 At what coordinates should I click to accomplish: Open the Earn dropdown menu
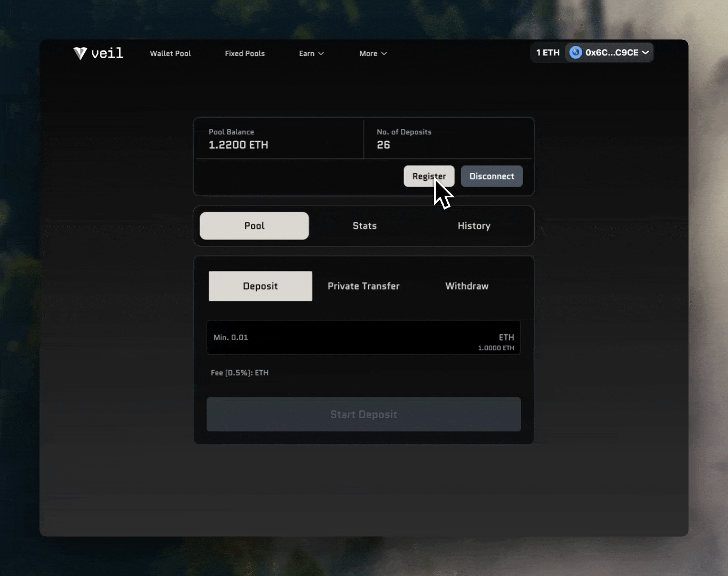click(x=311, y=53)
